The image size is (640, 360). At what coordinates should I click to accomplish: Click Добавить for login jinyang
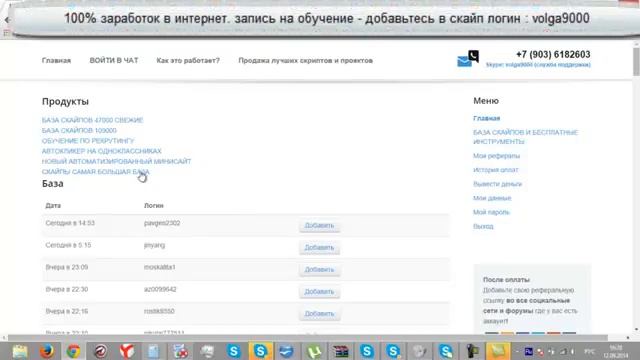(x=320, y=247)
